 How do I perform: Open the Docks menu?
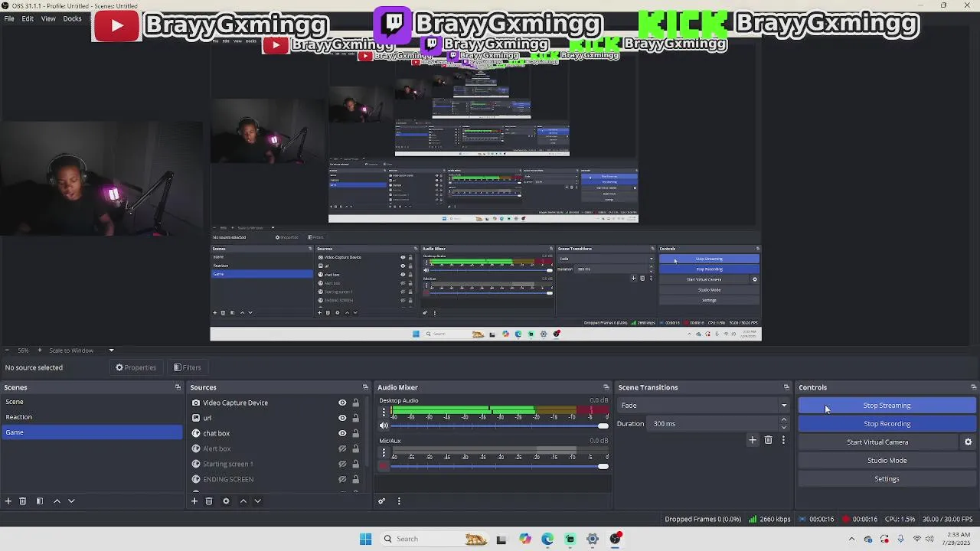click(x=72, y=18)
